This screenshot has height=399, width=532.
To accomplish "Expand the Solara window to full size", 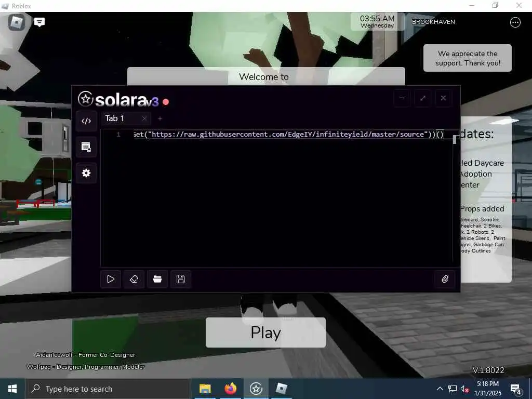I will 422,98.
